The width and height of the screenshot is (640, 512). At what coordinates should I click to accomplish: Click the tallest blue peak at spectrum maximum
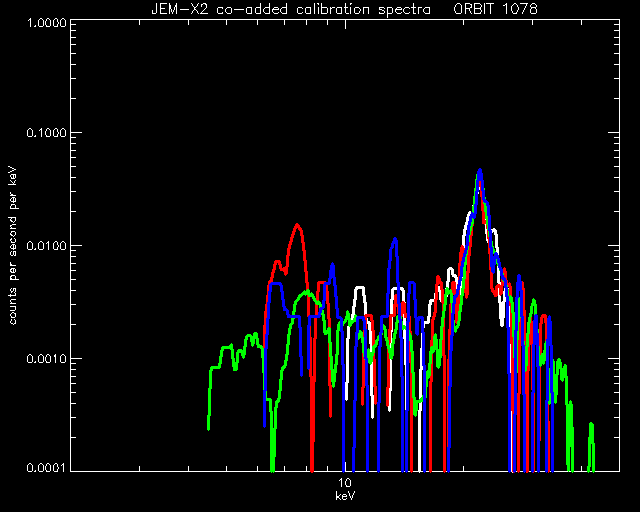(480, 171)
